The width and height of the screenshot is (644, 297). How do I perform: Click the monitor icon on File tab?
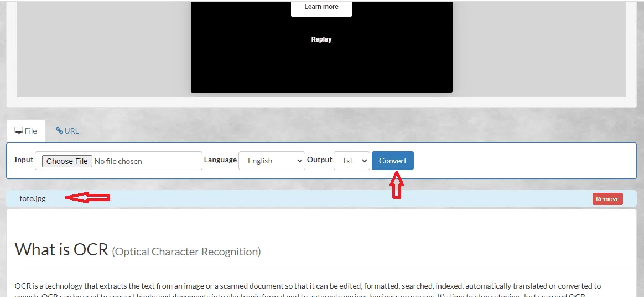(x=19, y=131)
